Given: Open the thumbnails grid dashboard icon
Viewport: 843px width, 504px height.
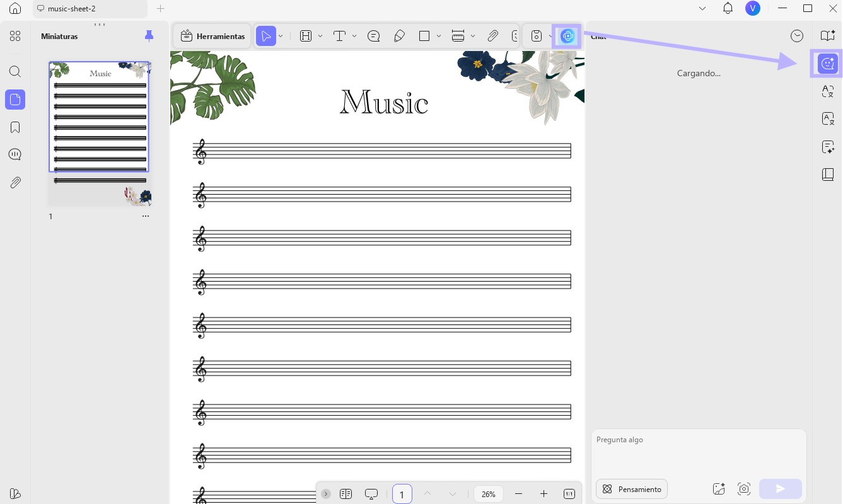Looking at the screenshot, I should [x=15, y=36].
